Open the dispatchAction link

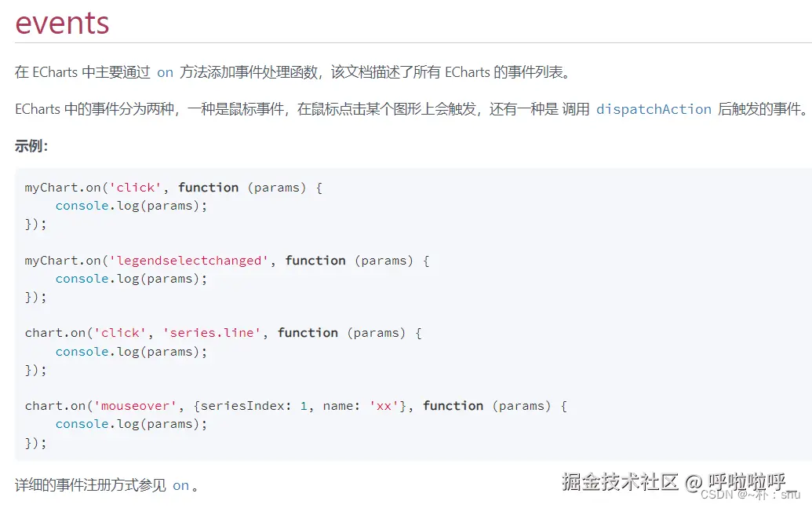[x=654, y=109]
